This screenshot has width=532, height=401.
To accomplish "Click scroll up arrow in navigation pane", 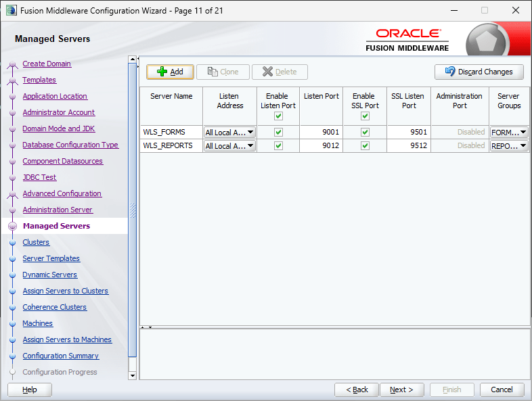I will (133, 60).
